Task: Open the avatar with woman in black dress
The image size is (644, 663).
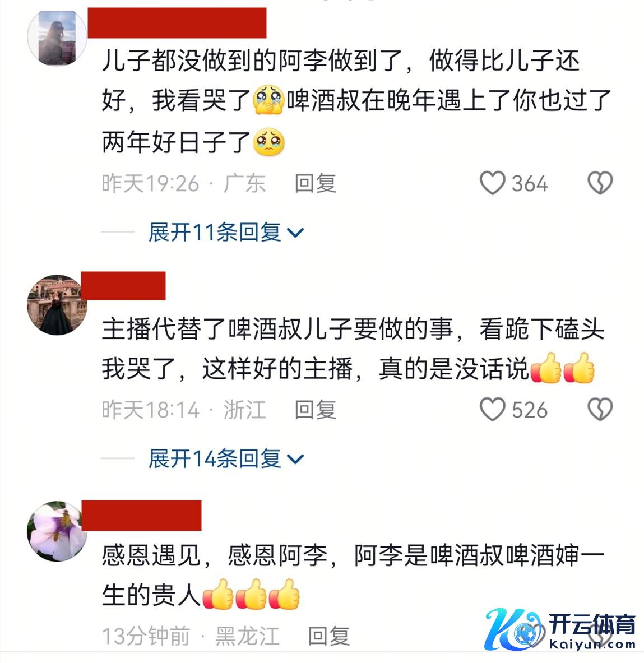Action: click(57, 304)
